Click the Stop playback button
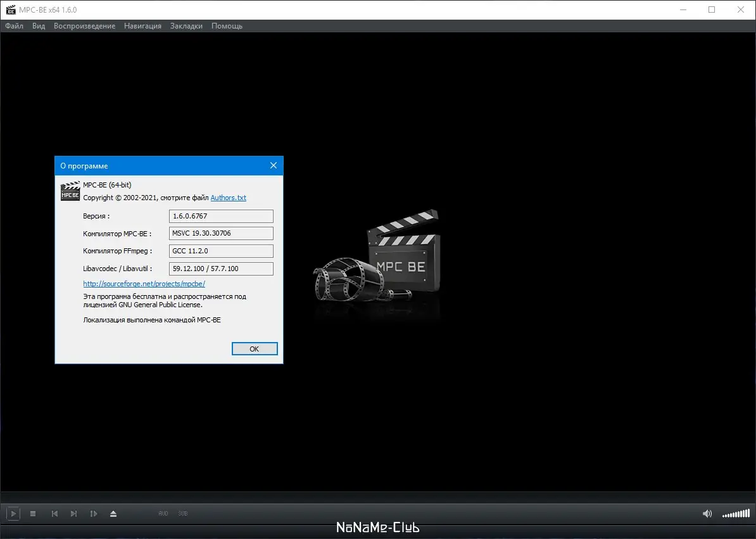 (33, 514)
